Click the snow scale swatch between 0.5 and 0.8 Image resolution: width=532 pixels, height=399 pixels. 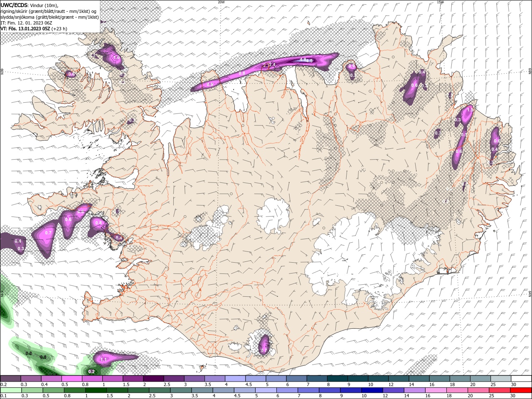pos(71,379)
